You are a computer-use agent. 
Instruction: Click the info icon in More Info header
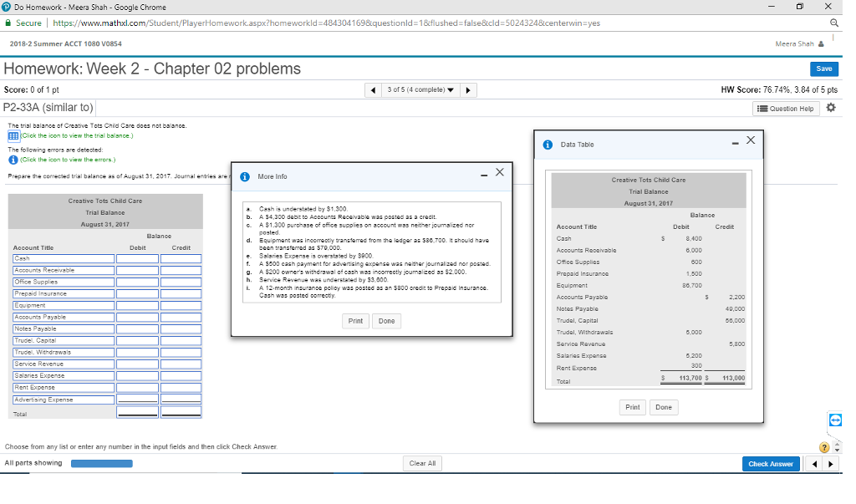click(x=245, y=177)
